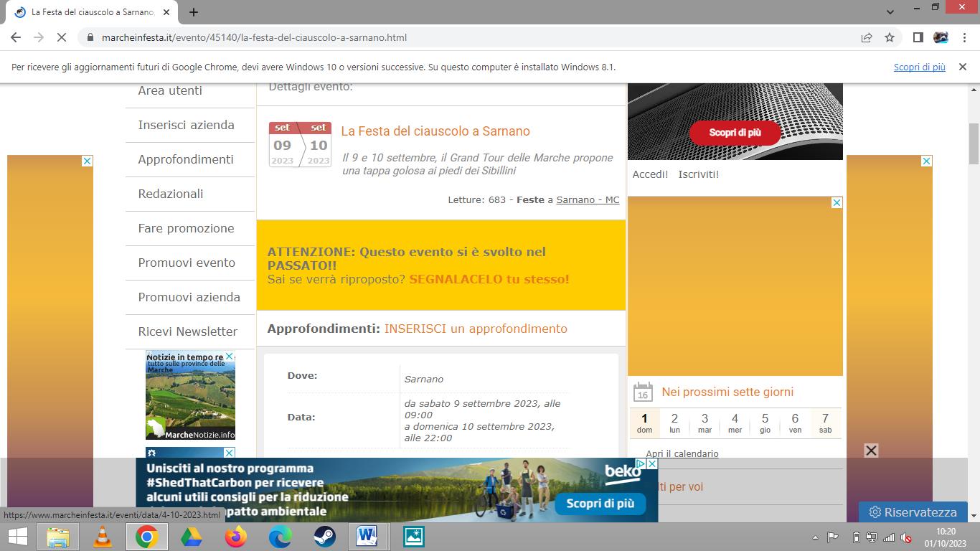Launch Firefox from the taskbar

point(236,537)
